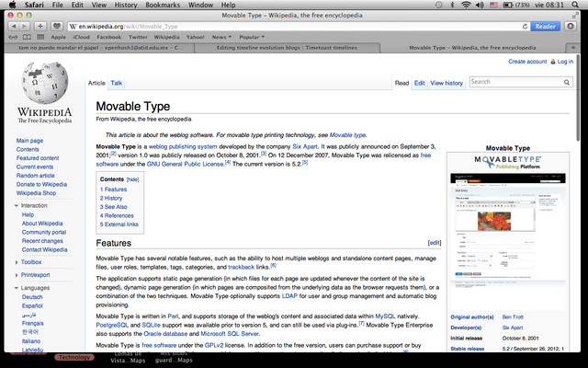Open the MySQL link
Screen dimensions: 588x368
pyautogui.click(x=385, y=316)
